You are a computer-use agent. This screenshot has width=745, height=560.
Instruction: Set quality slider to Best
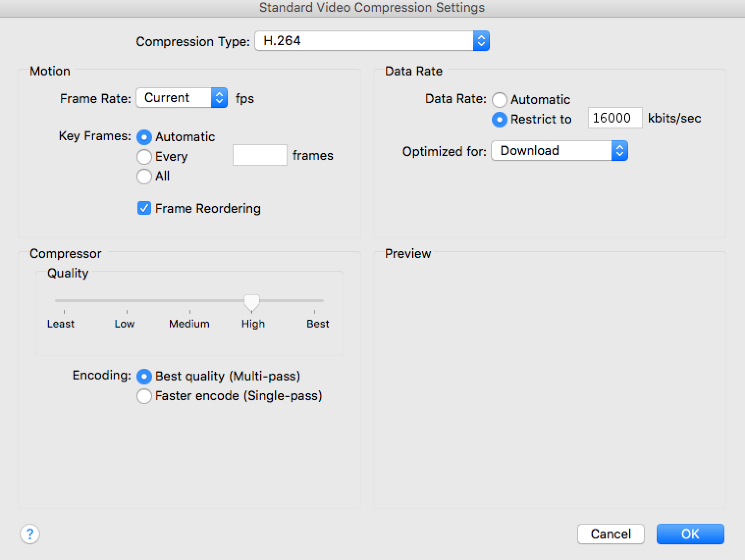point(315,301)
